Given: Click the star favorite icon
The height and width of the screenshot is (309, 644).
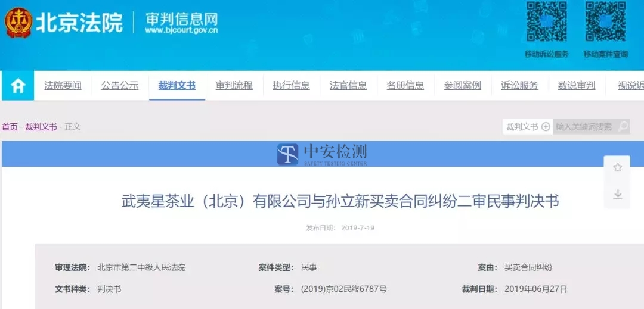Looking at the screenshot, I should [618, 168].
